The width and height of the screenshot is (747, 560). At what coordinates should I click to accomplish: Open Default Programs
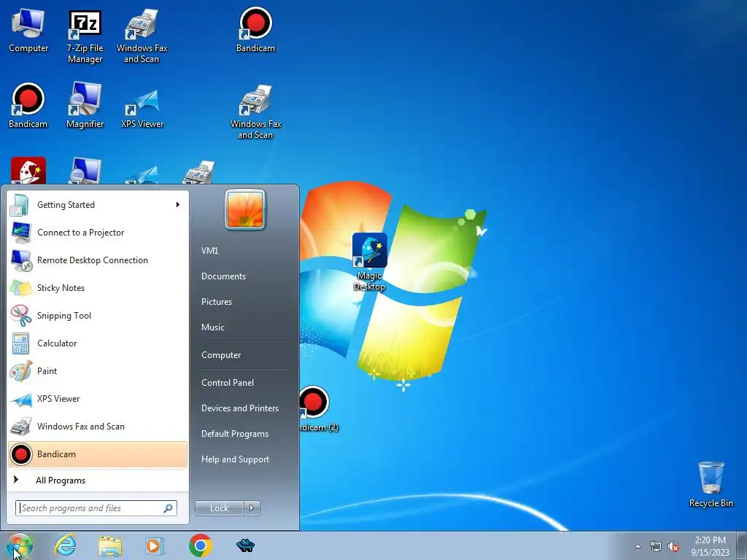tap(235, 434)
